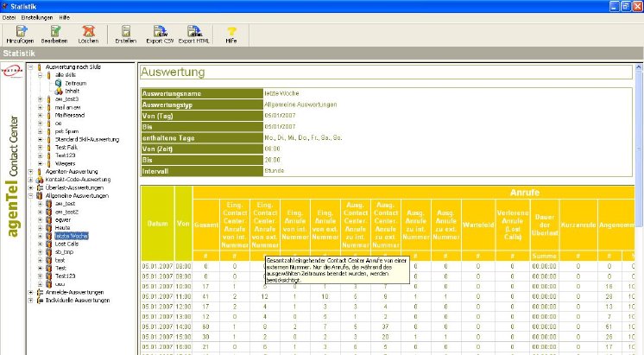This screenshot has height=355, width=644.
Task: Click the Datum column header
Action: click(158, 224)
